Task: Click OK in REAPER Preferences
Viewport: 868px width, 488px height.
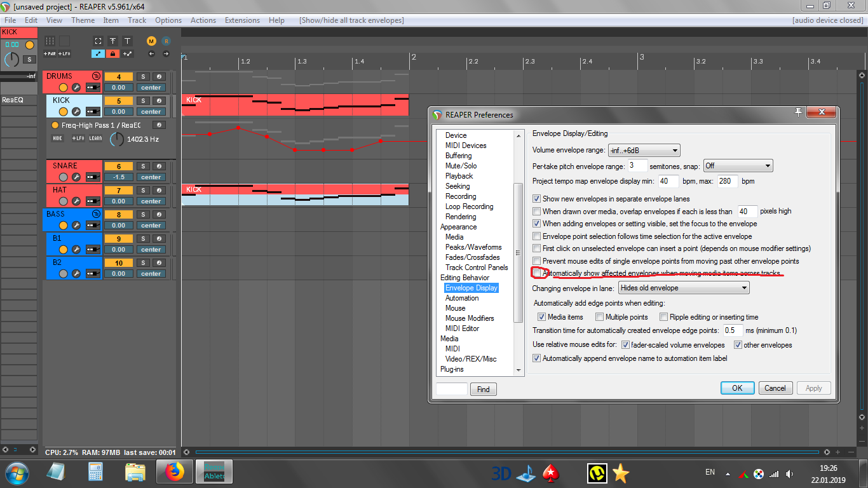Action: tap(737, 388)
